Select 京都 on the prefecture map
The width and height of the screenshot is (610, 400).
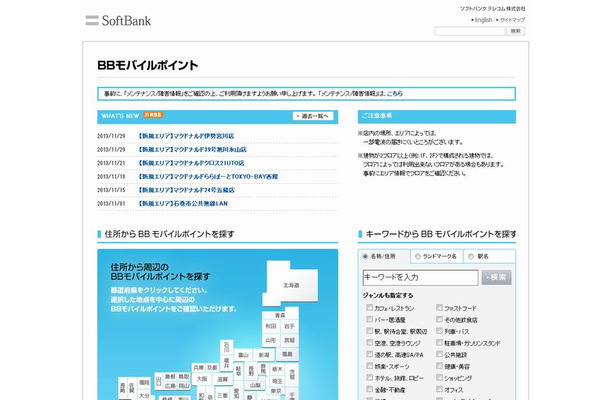212,368
